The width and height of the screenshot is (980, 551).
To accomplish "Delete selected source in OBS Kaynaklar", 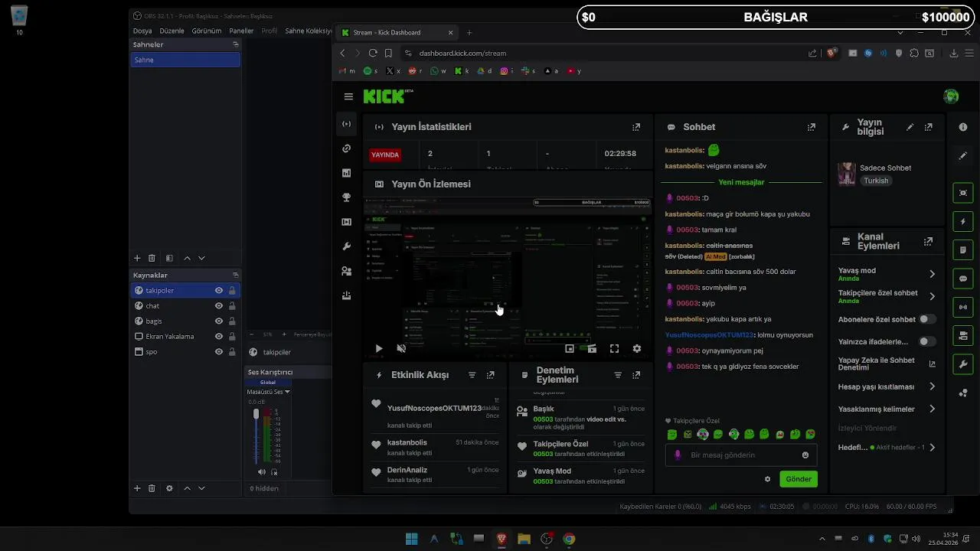I will [x=152, y=488].
